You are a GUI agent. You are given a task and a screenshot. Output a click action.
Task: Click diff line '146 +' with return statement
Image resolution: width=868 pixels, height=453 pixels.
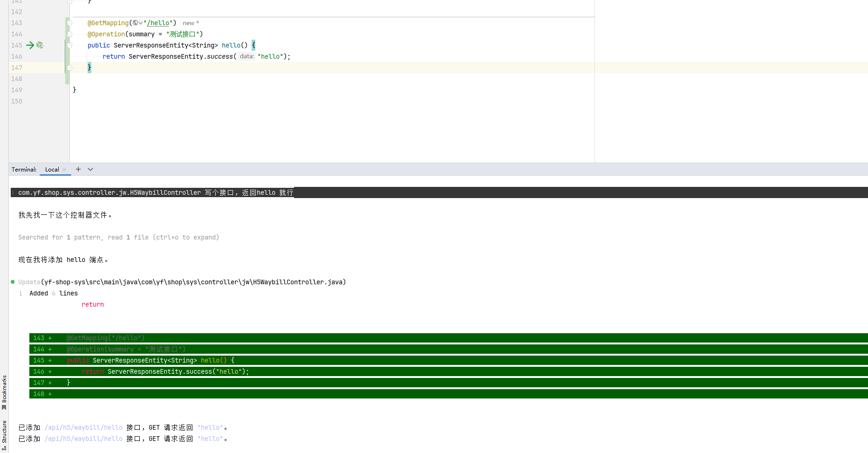(x=448, y=371)
